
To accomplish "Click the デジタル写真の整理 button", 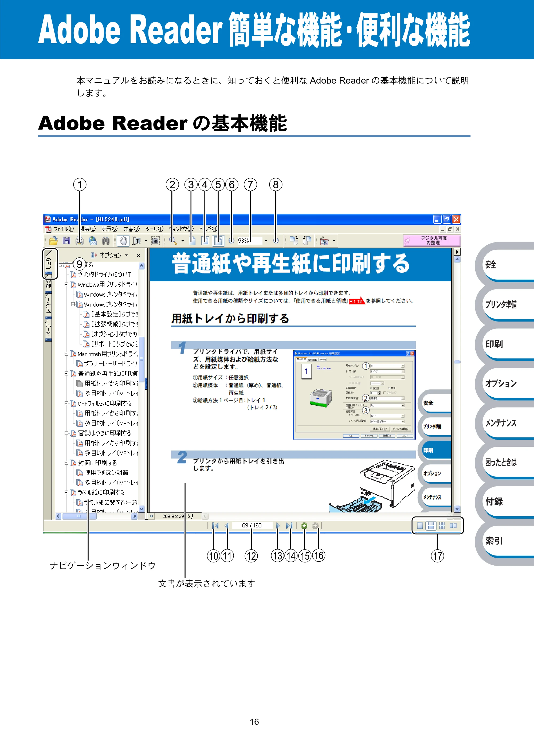I will [x=431, y=240].
